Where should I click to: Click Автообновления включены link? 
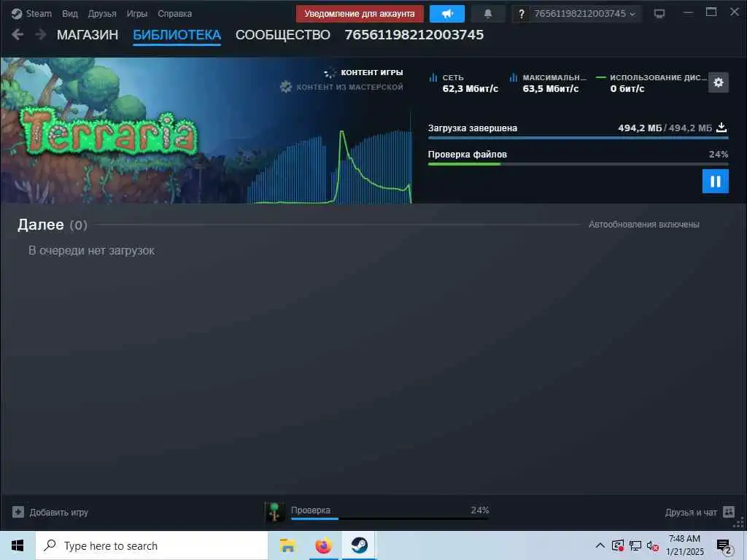(x=643, y=225)
